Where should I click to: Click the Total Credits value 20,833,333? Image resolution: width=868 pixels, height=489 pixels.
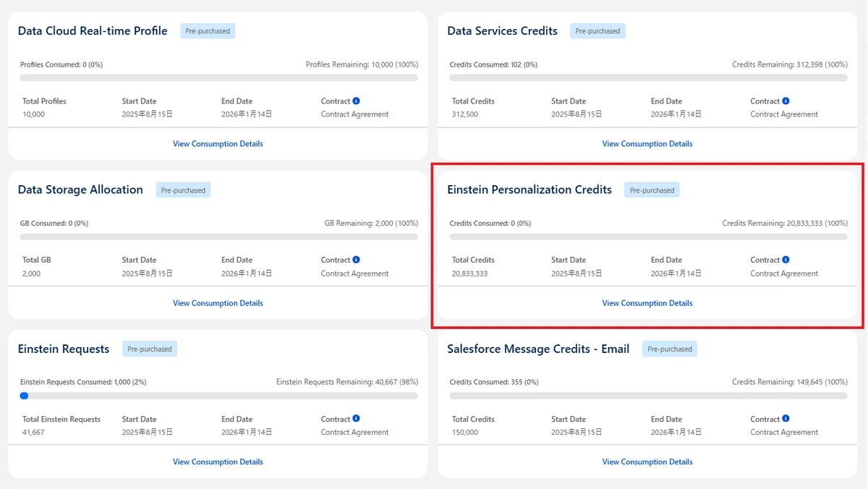tap(470, 273)
